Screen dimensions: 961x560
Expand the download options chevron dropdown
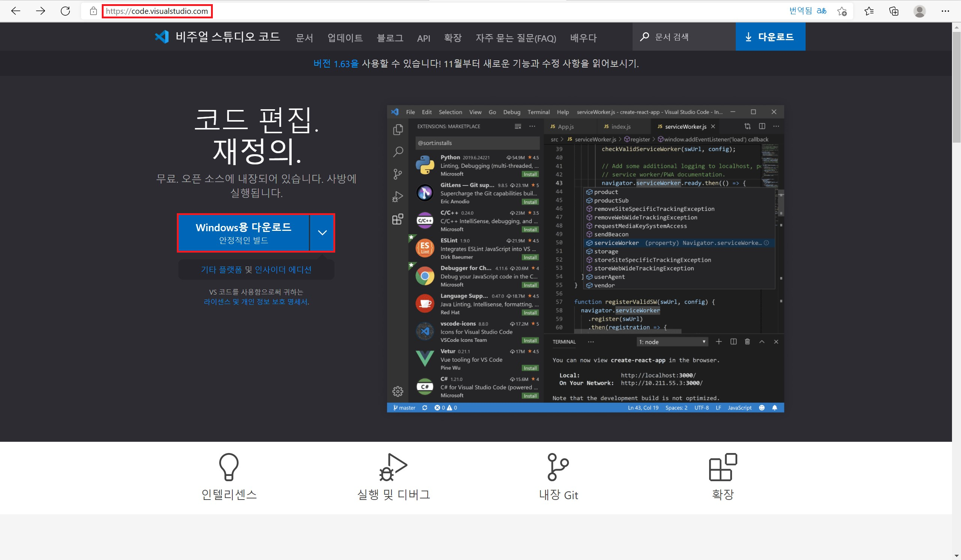click(322, 233)
